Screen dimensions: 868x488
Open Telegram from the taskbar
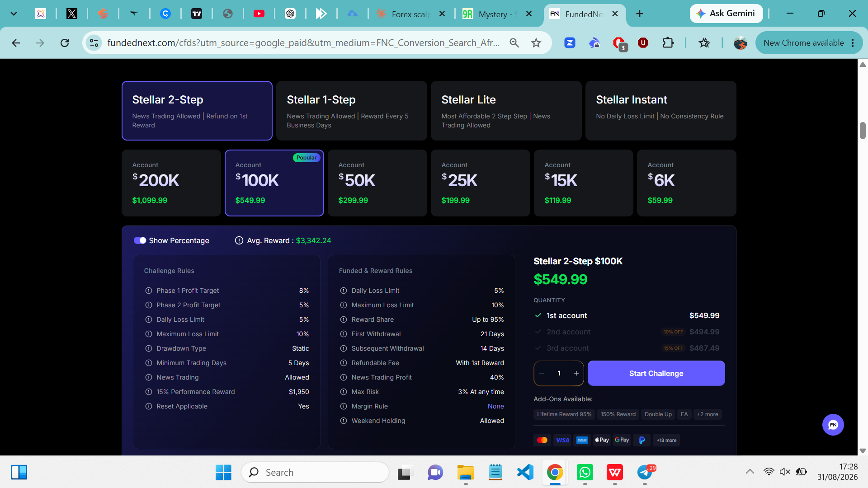[x=645, y=473]
